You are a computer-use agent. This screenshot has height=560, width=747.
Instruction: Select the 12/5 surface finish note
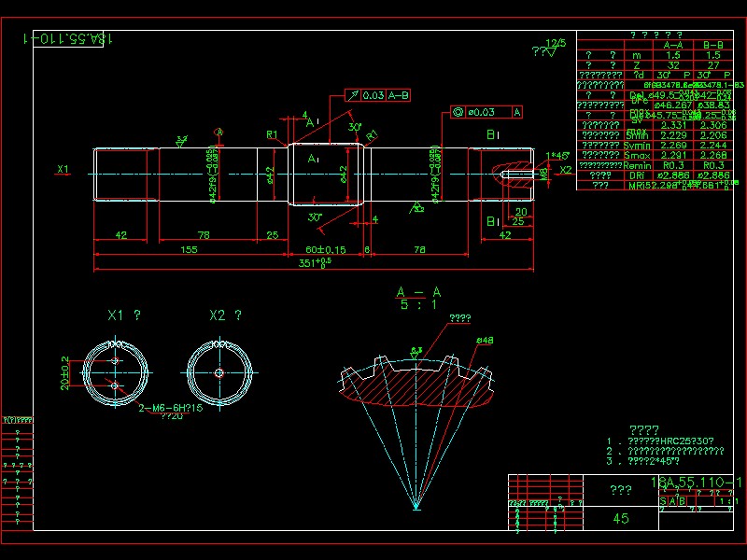point(556,43)
